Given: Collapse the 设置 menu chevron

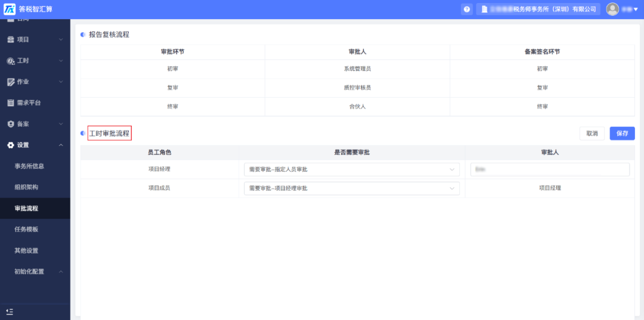Looking at the screenshot, I should [61, 145].
